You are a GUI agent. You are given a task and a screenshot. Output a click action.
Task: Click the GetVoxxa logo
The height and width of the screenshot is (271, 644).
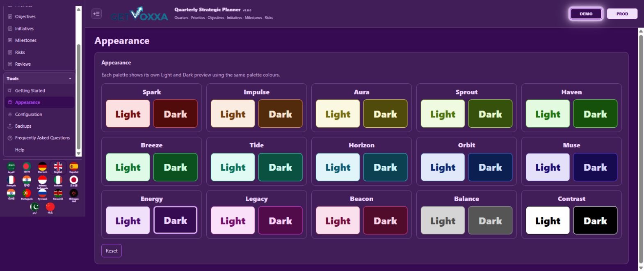(x=139, y=14)
